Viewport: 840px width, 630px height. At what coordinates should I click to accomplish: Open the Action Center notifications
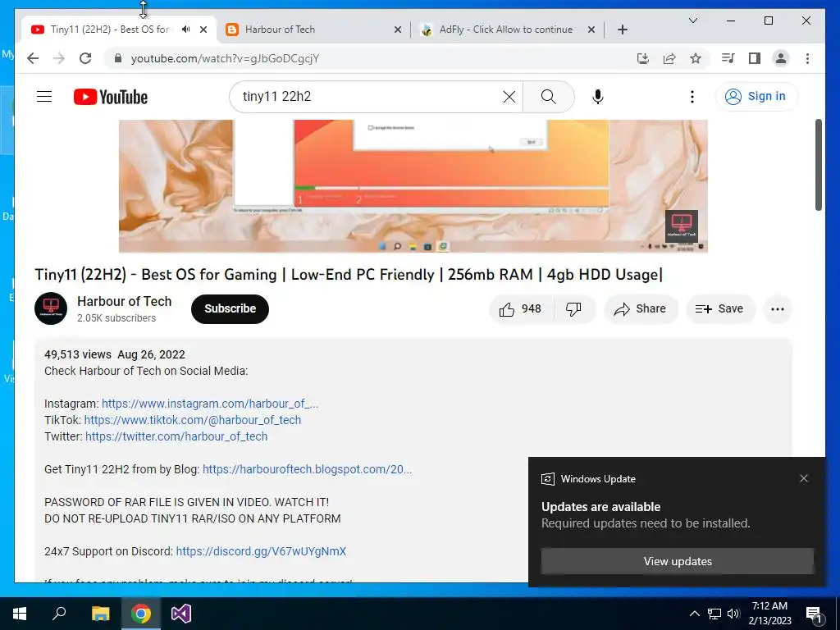[814, 614]
